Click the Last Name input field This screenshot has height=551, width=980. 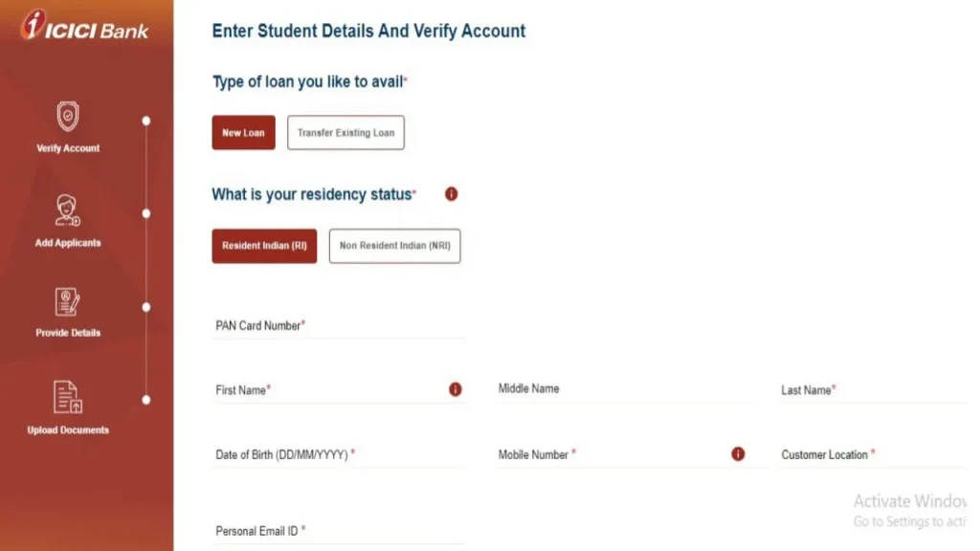(873, 390)
